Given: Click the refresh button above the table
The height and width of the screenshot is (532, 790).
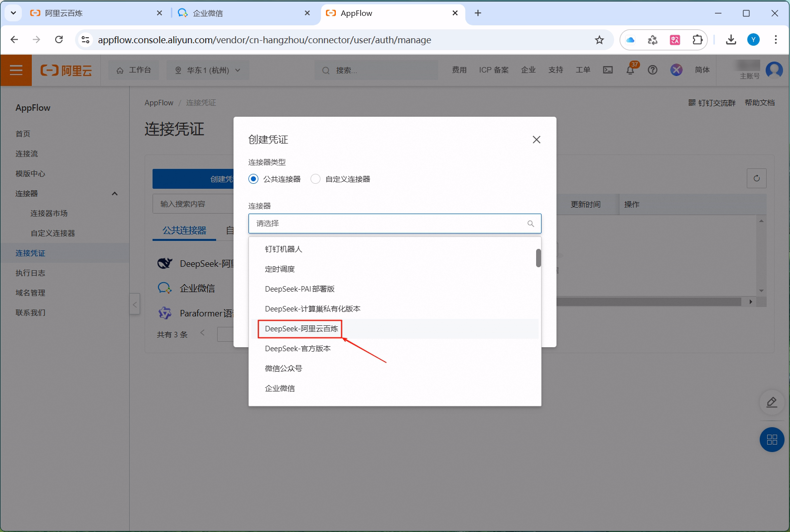Looking at the screenshot, I should click(x=757, y=178).
